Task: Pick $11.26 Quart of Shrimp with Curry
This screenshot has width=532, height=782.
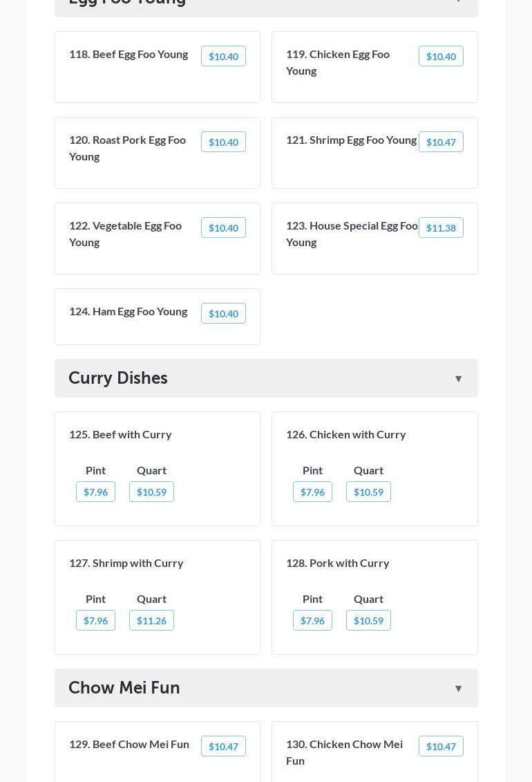Action: tap(151, 620)
